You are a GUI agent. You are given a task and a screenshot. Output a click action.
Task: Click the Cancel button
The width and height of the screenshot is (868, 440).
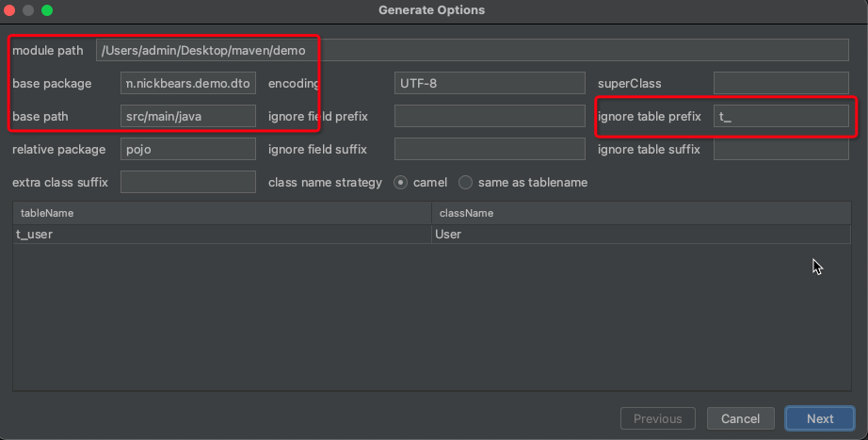point(740,418)
